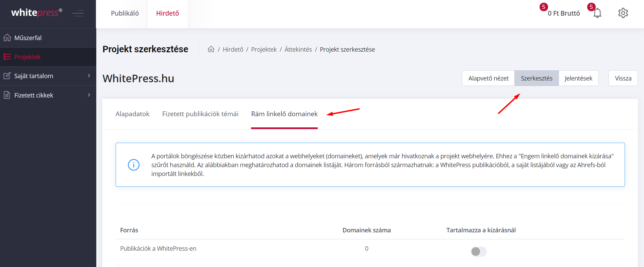The width and height of the screenshot is (644, 267).
Task: Click the Vissza button
Action: (623, 78)
